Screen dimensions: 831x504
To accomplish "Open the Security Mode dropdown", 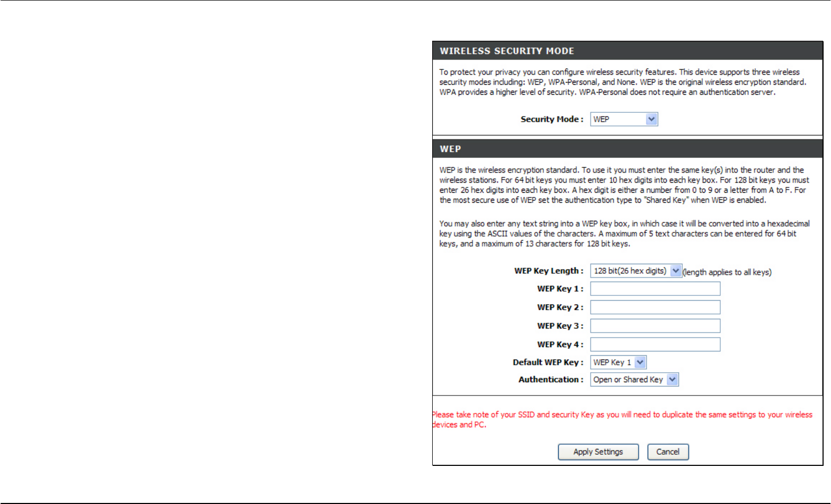I will [x=624, y=119].
